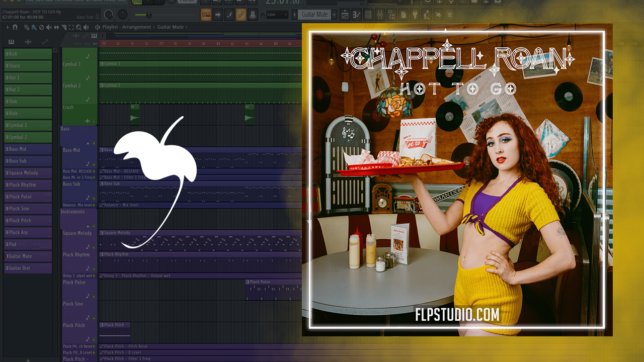This screenshot has height=362, width=644.
Task: Toggle the playlist snap magnet
Action: pyautogui.click(x=15, y=27)
